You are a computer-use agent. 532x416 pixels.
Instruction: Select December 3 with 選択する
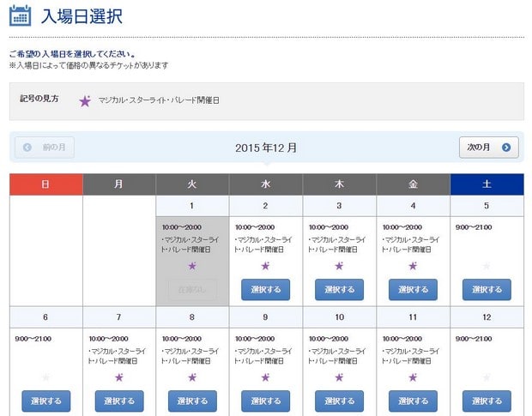[x=339, y=290]
